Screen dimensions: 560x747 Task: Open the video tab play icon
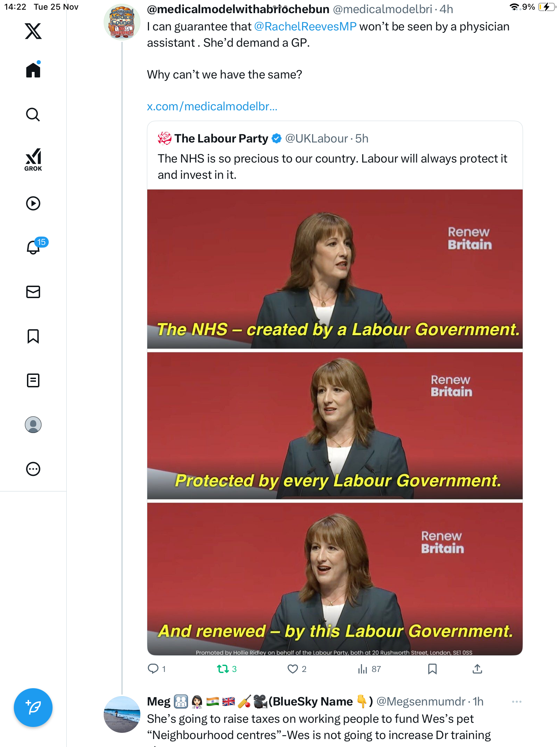pyautogui.click(x=33, y=203)
